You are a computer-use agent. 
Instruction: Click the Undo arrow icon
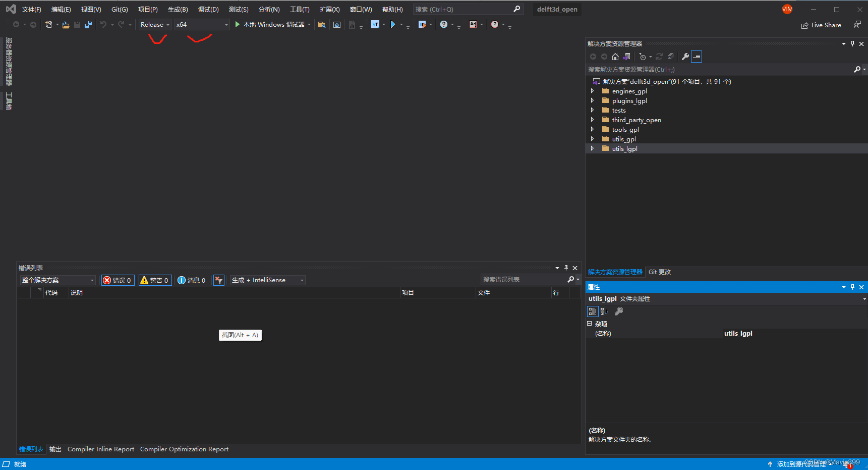(103, 25)
